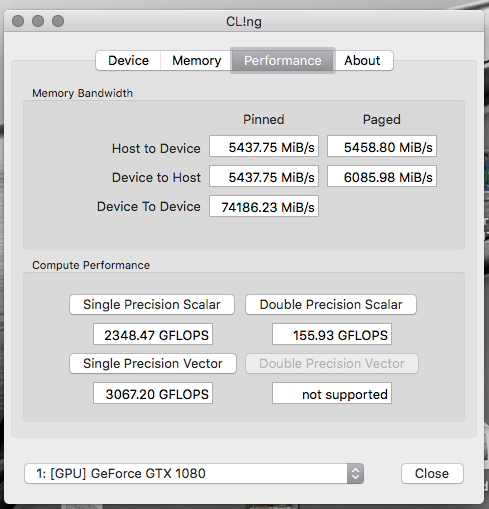The height and width of the screenshot is (509, 489).
Task: Click the Close button
Action: click(x=432, y=473)
